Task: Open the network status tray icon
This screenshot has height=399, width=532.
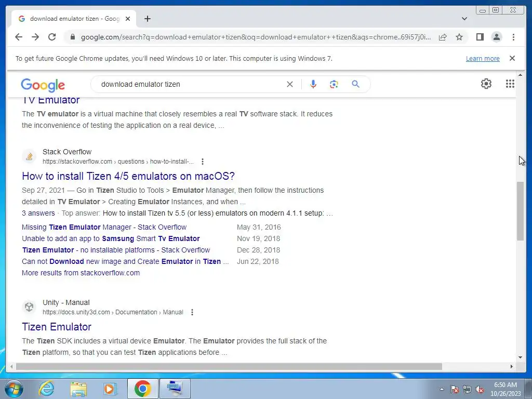Action: coord(467,390)
